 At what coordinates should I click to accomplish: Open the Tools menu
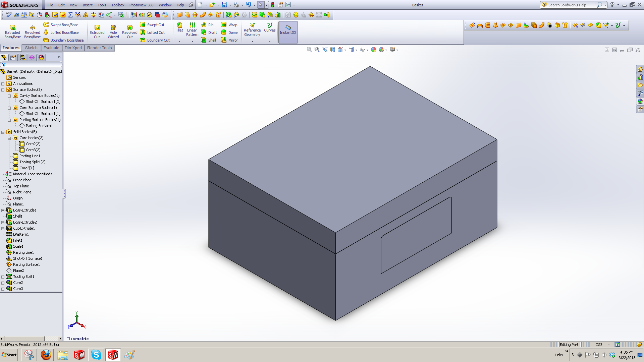click(102, 5)
